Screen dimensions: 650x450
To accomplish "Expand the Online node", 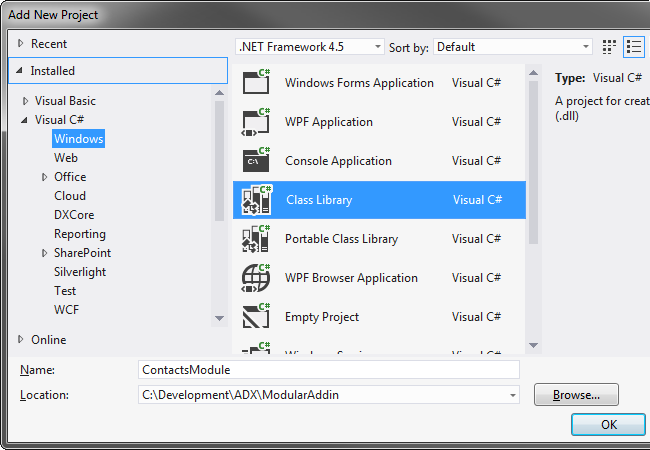I will (20, 339).
